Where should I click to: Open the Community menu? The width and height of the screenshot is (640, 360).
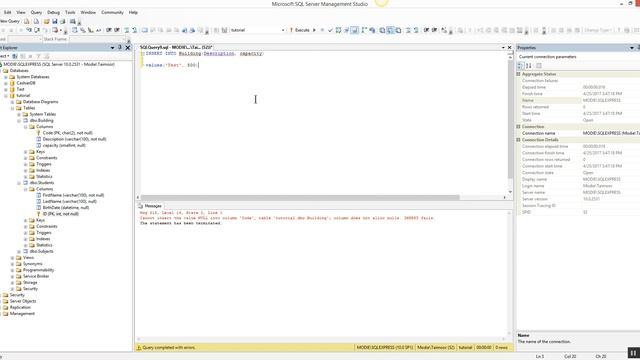click(112, 13)
